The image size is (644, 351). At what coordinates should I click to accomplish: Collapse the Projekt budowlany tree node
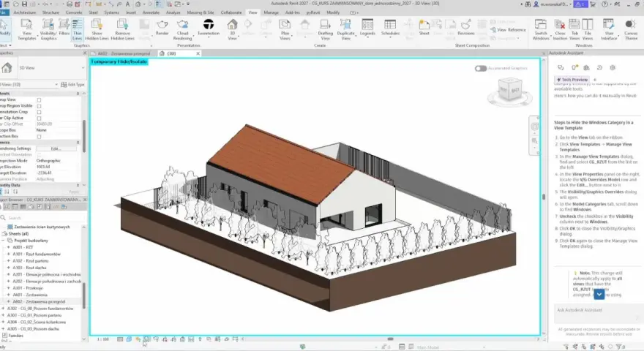click(x=3, y=241)
